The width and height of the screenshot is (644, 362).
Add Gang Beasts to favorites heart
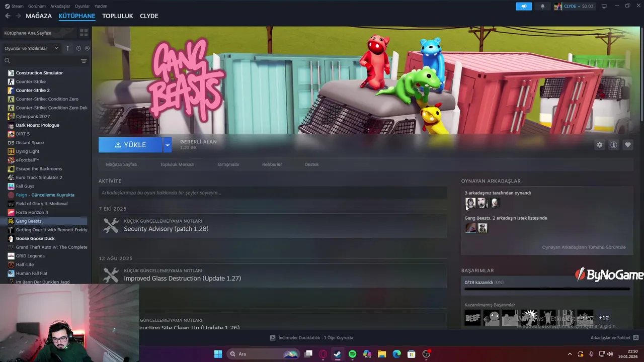628,145
